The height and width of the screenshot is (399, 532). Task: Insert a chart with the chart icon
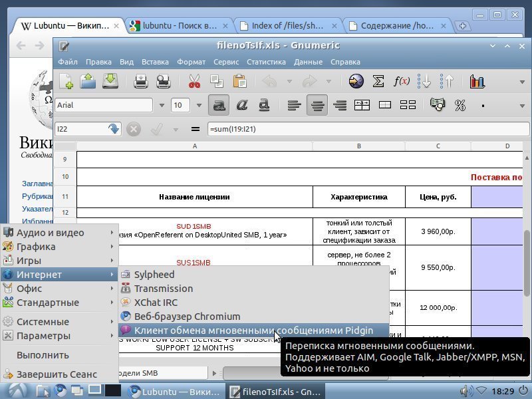(x=476, y=80)
